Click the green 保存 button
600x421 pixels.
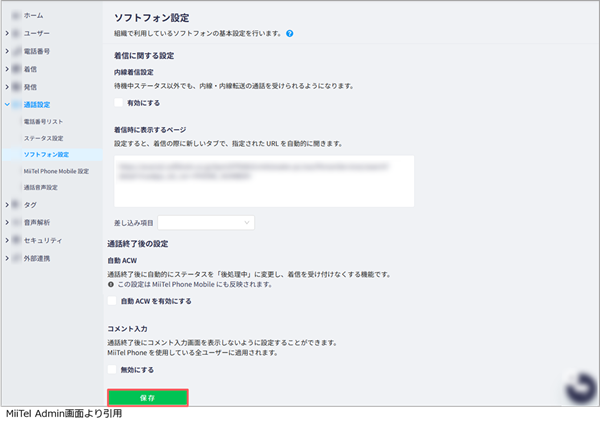(147, 398)
